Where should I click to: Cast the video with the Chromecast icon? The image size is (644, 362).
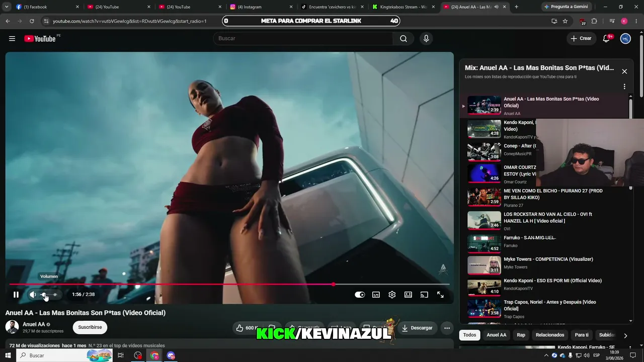pyautogui.click(x=424, y=295)
